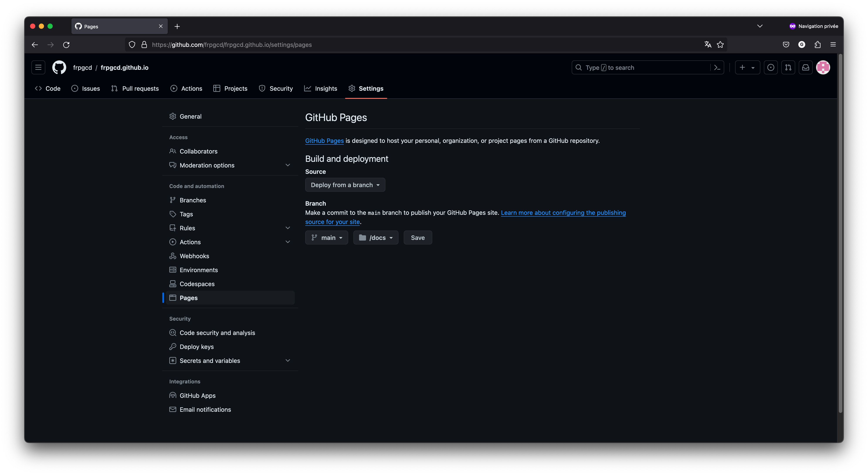Switch to the Insights tab

(x=321, y=88)
